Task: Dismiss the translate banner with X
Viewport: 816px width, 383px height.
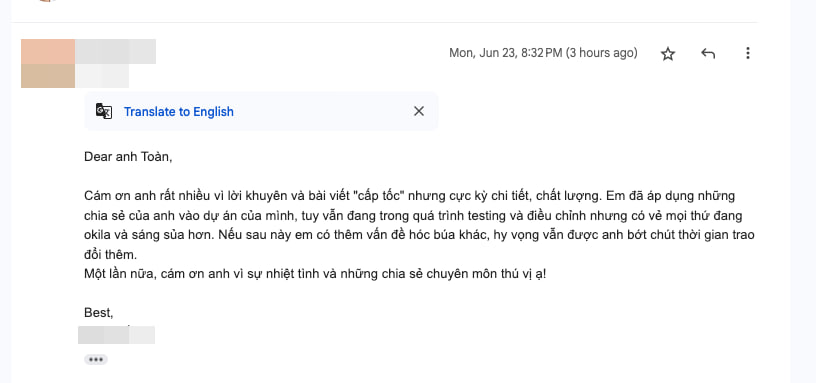Action: 418,111
